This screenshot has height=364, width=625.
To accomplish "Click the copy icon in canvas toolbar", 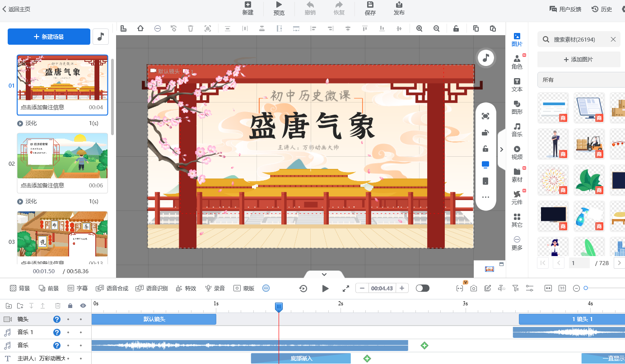I will pyautogui.click(x=476, y=28).
